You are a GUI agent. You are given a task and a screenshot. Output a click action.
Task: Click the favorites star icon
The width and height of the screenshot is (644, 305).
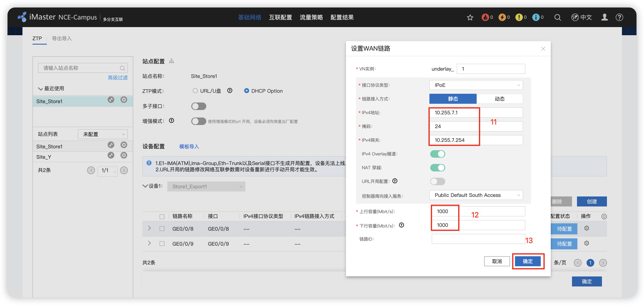click(x=470, y=17)
